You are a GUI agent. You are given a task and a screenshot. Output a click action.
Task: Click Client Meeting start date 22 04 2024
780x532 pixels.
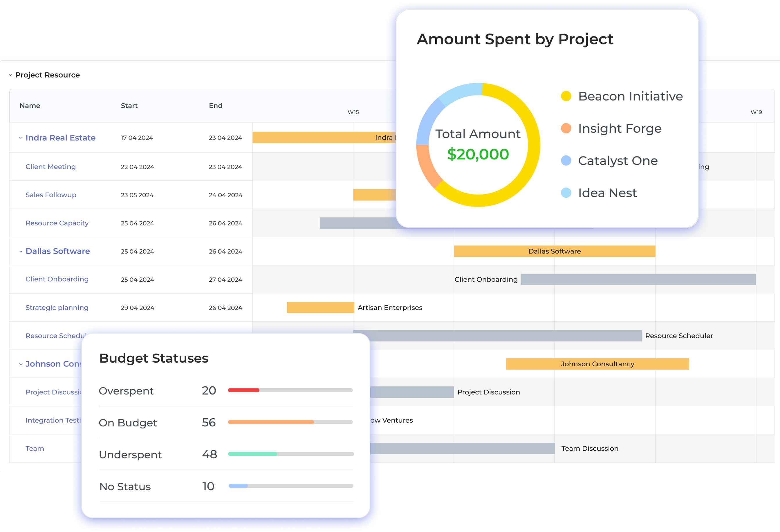coord(137,167)
